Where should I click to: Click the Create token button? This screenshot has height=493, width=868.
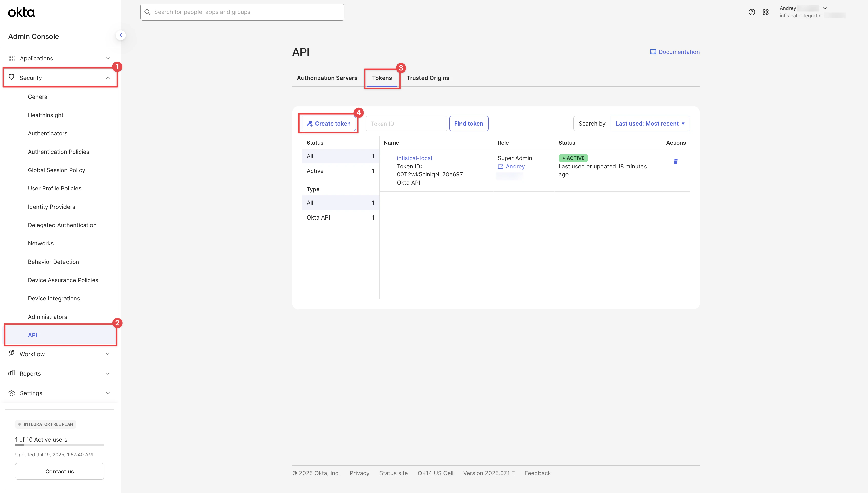point(329,124)
